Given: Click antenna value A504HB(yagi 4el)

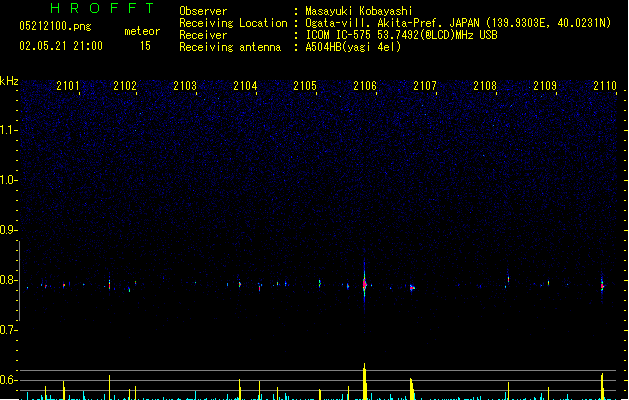Looking at the screenshot, I should coord(353,47).
